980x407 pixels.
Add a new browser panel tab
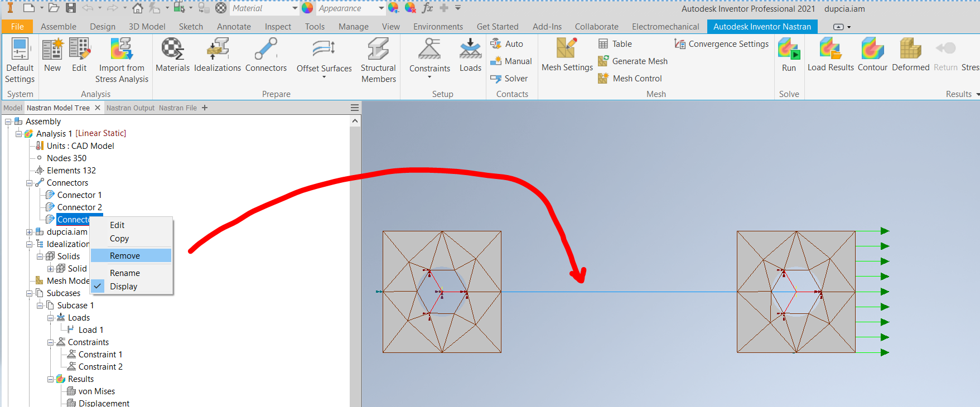205,108
